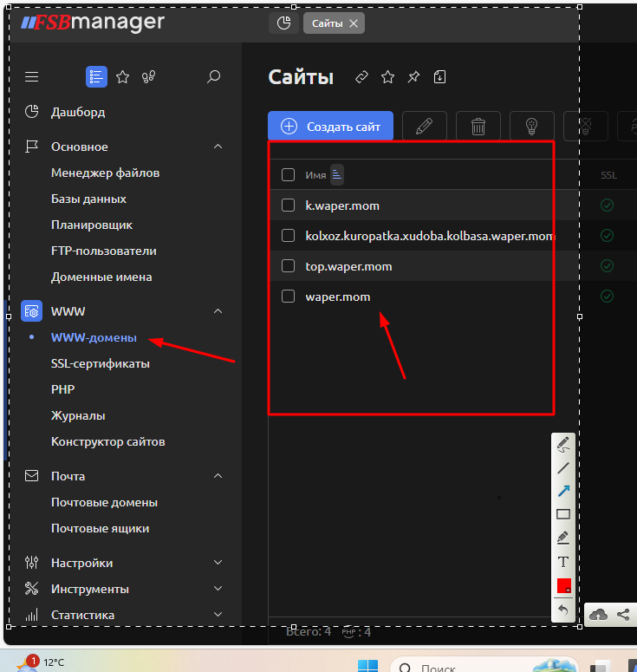Expand the Настройки section
Screen dimensions: 637x672
(x=218, y=563)
